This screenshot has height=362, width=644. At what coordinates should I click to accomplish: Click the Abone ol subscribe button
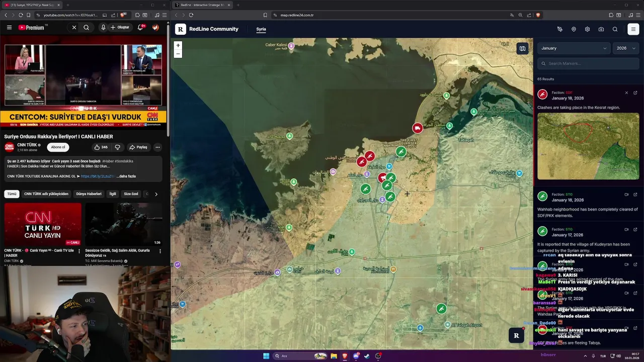pyautogui.click(x=58, y=147)
